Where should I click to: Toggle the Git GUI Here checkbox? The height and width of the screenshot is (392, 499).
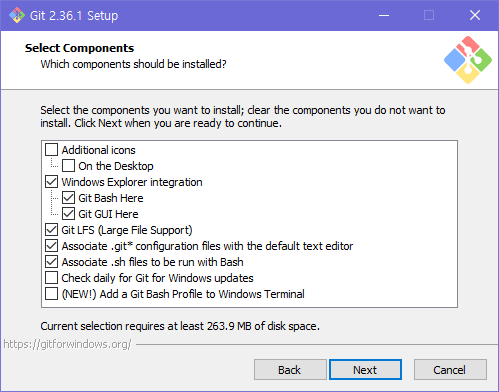coord(68,214)
